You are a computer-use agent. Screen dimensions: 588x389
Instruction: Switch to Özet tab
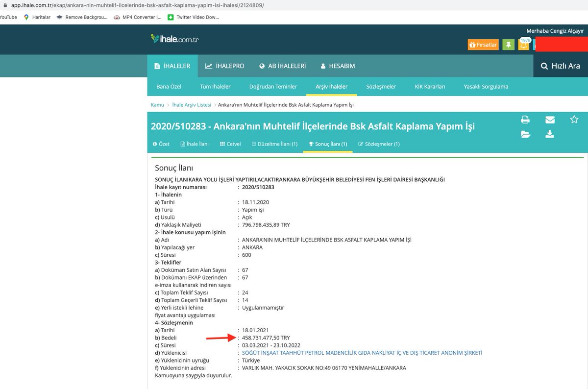coord(161,144)
